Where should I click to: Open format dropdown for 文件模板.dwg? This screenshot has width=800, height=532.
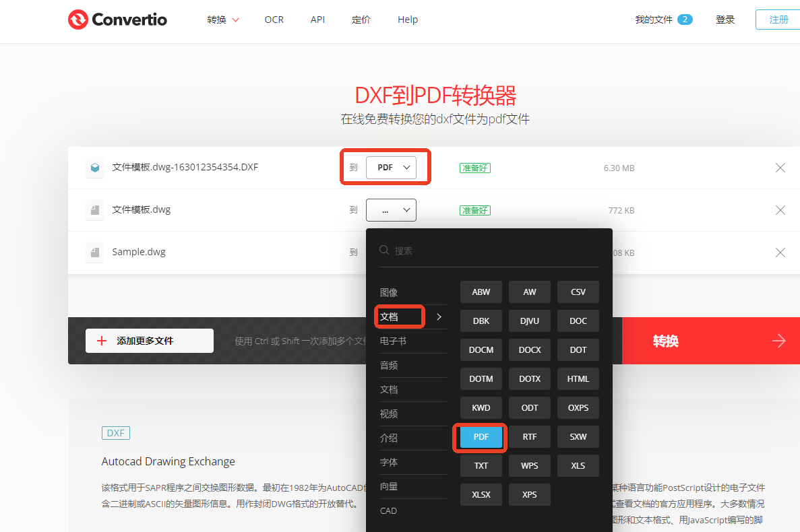[392, 210]
